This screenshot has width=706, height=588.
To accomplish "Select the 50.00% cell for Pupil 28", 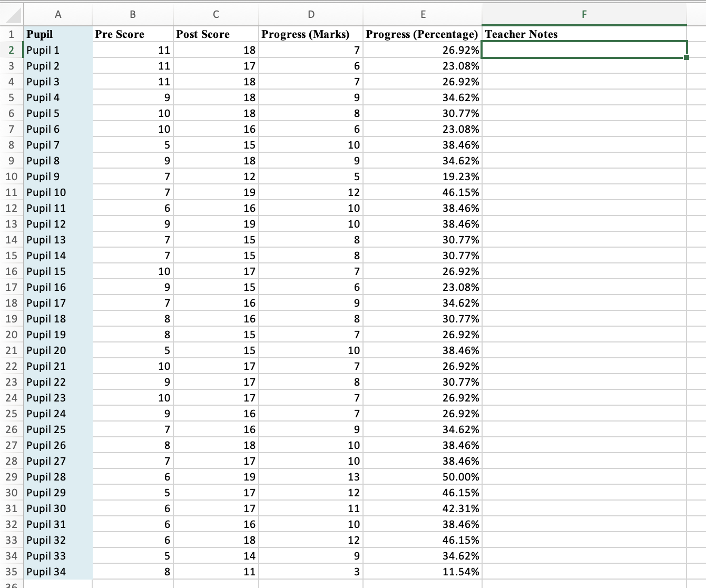I will (x=422, y=477).
